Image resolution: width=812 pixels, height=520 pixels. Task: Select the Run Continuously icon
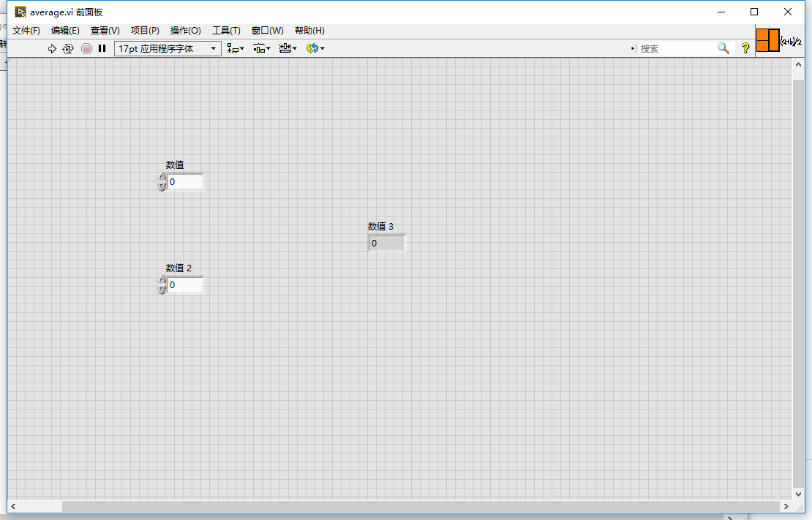(68, 48)
